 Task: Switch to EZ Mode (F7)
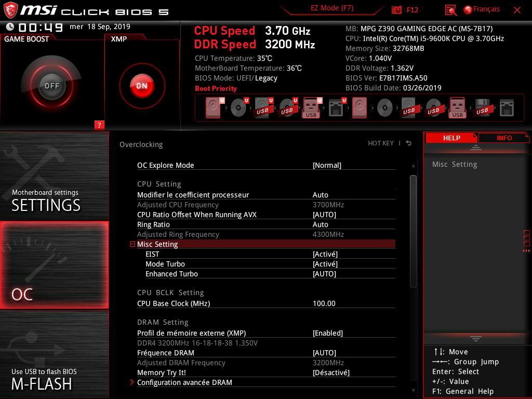tap(332, 8)
